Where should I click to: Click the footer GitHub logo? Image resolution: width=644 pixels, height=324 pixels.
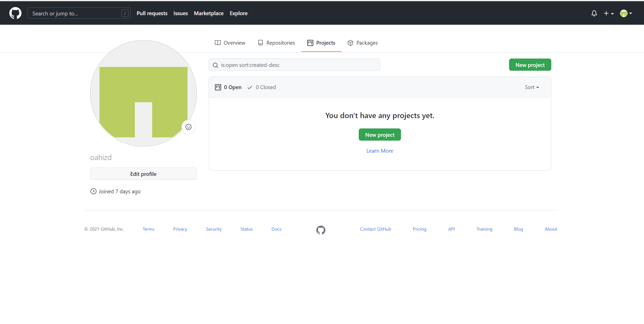pyautogui.click(x=321, y=230)
